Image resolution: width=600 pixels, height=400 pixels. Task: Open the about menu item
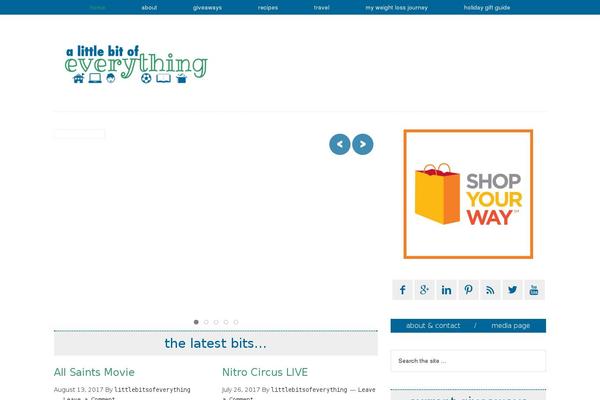[x=149, y=7]
